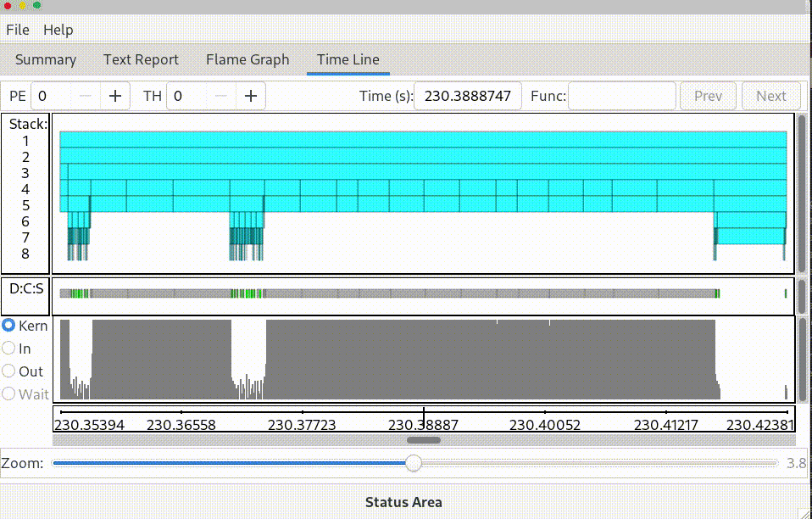
Task: Open the File menu
Action: pyautogui.click(x=17, y=30)
